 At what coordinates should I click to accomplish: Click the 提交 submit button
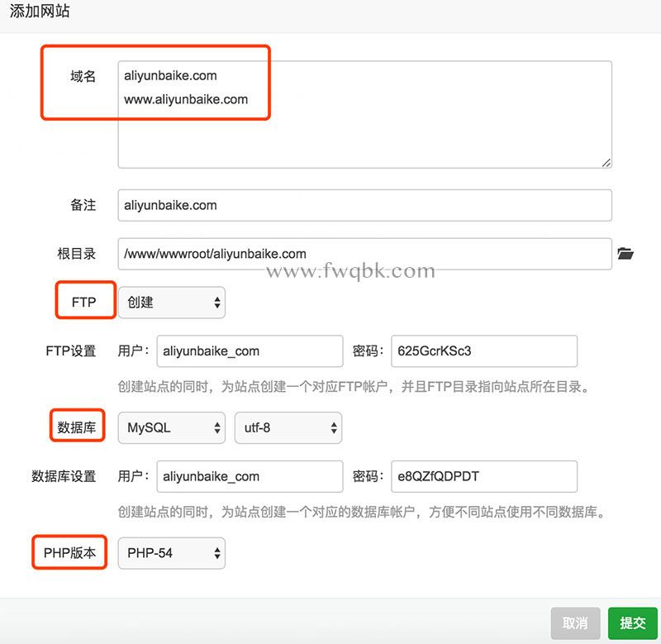click(x=632, y=623)
